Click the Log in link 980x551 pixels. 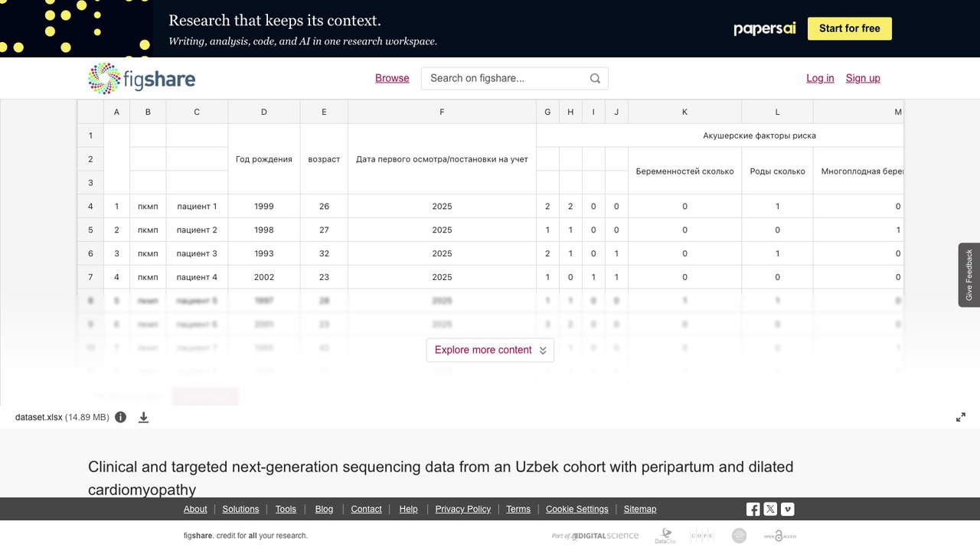[x=820, y=78]
